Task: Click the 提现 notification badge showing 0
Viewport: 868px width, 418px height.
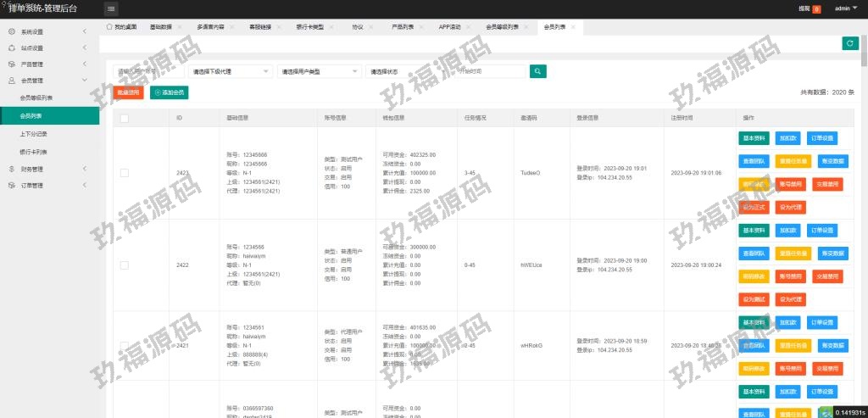Action: [x=816, y=8]
